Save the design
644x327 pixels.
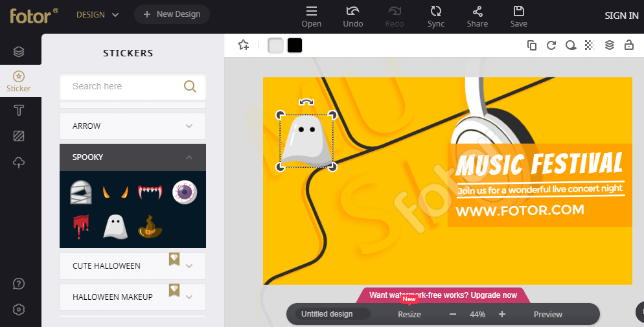[x=519, y=17]
